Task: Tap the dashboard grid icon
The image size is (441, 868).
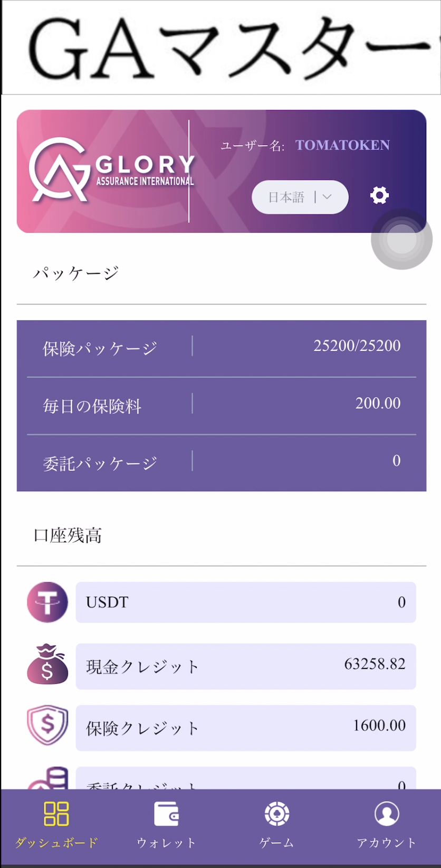Action: (x=56, y=814)
